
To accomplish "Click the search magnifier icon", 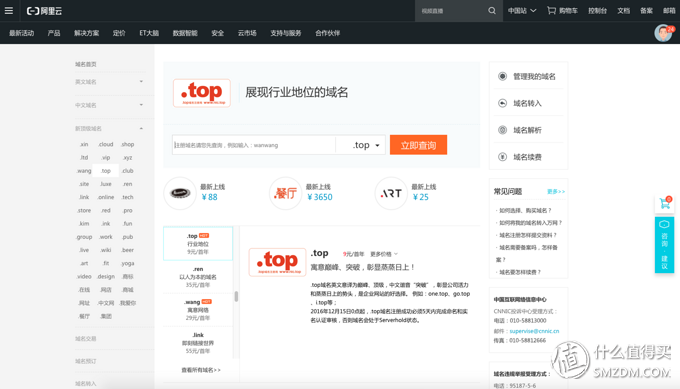I will pos(491,11).
